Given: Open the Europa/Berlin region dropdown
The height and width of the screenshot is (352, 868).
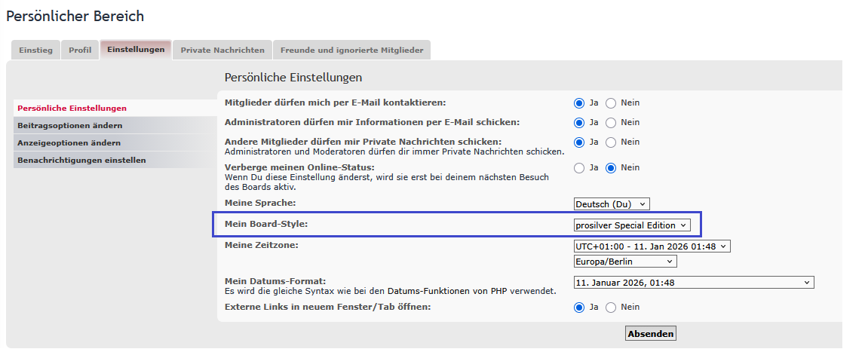Looking at the screenshot, I should (x=625, y=262).
